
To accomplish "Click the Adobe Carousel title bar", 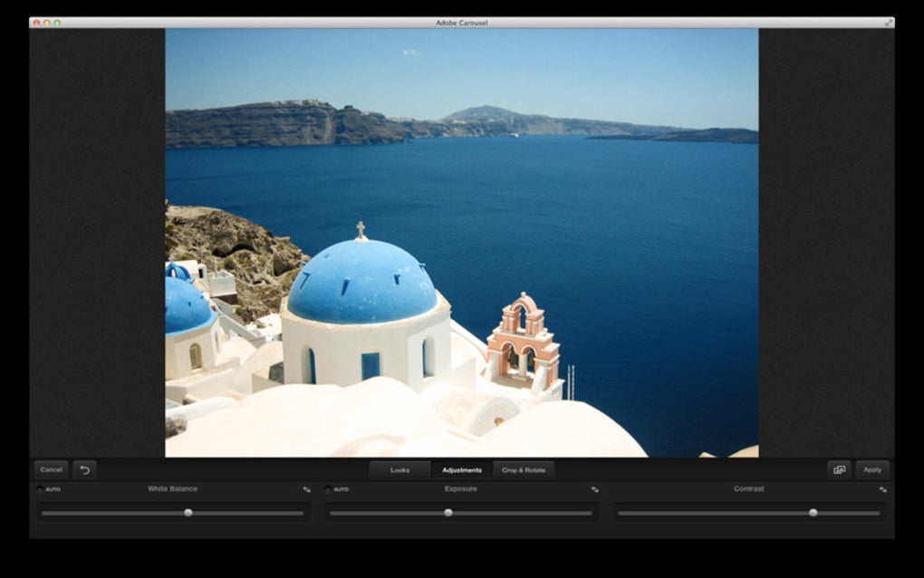I will pos(461,22).
